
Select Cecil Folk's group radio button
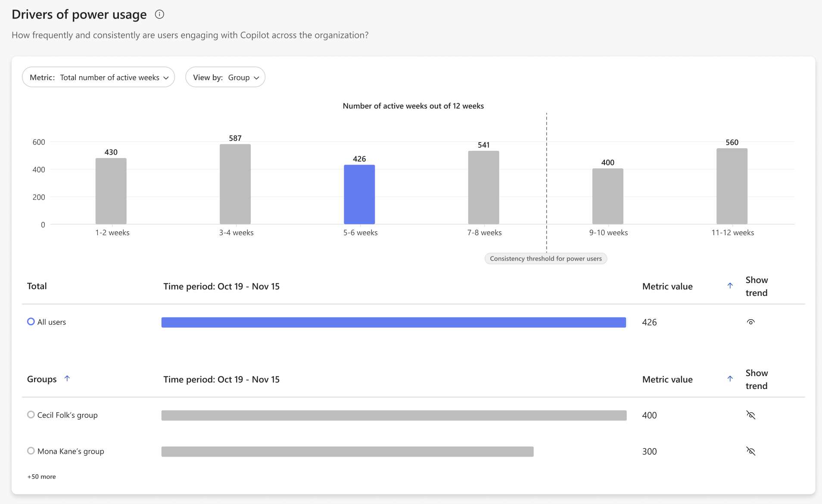click(31, 414)
